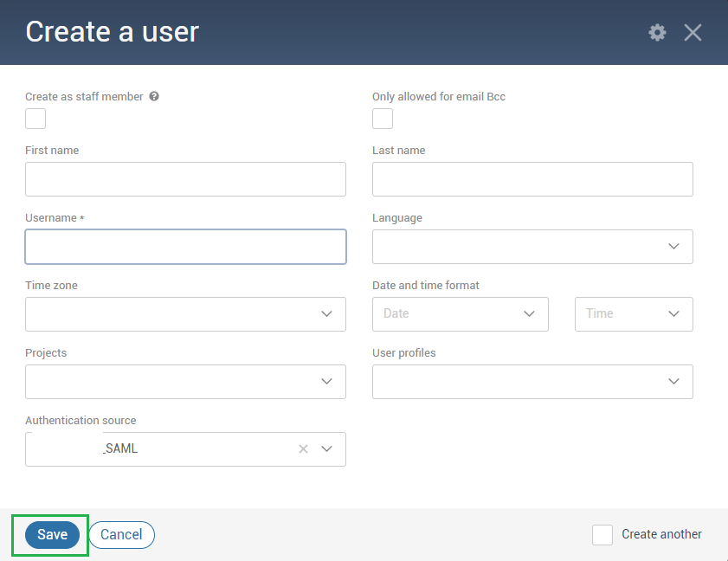Viewport: 728px width, 561px height.
Task: Enable the Create another checkbox
Action: 602,535
